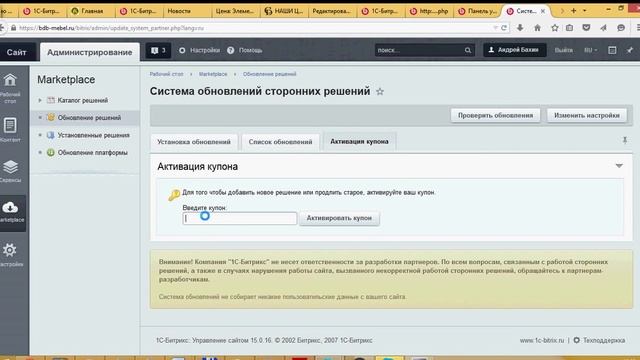Open browser tab list dropdown arrow
640x360 pixels.
click(x=585, y=11)
